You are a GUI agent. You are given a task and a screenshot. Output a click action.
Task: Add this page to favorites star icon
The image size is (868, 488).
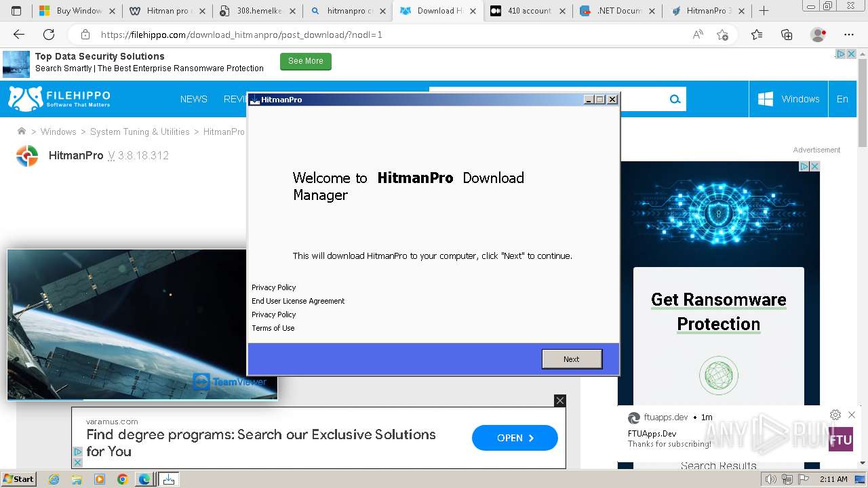(723, 35)
